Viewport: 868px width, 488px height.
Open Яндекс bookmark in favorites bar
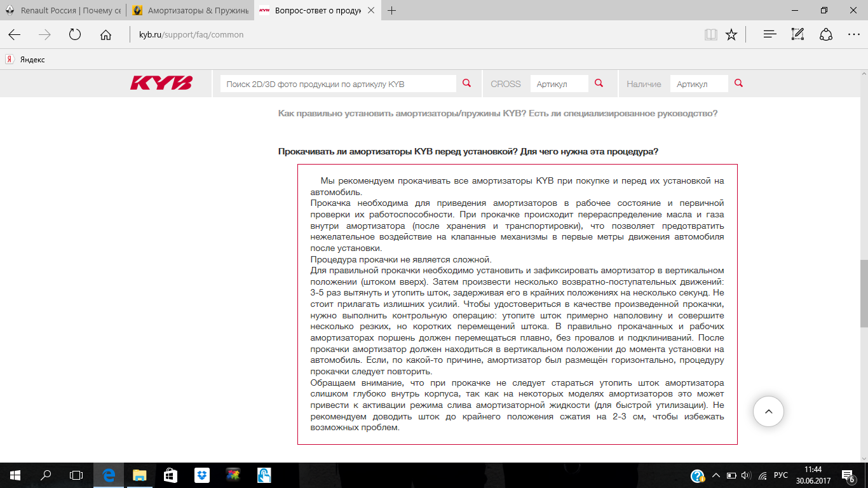25,59
